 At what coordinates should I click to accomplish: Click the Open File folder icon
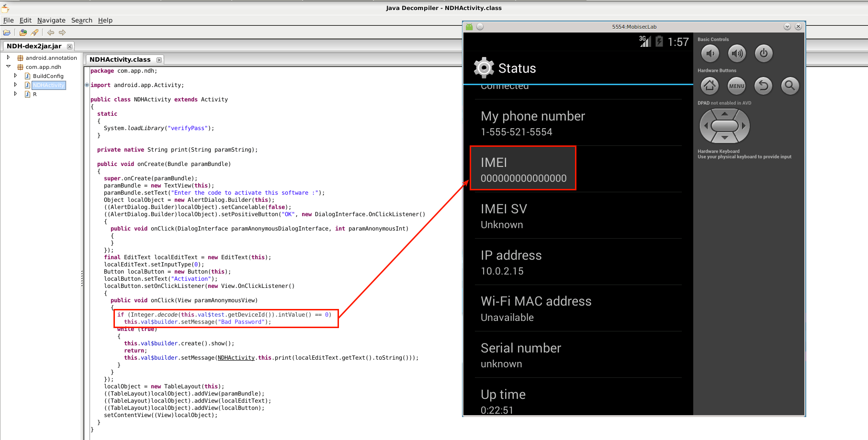[x=7, y=33]
